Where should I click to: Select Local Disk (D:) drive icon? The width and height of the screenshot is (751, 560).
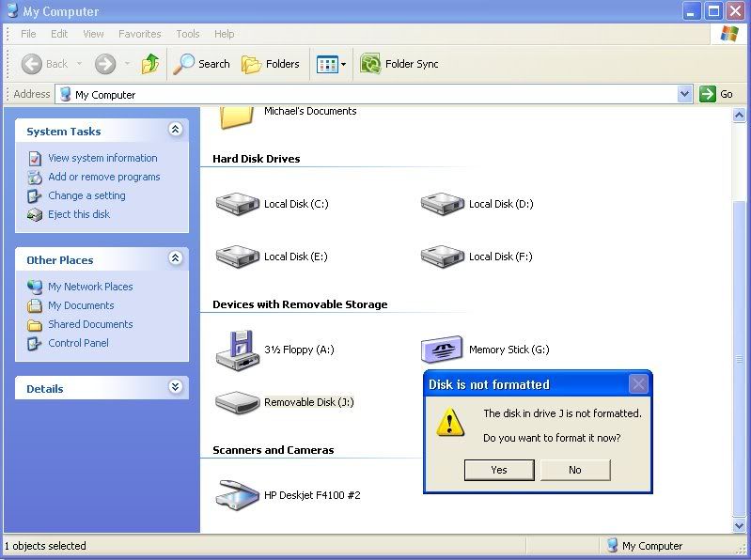point(442,204)
